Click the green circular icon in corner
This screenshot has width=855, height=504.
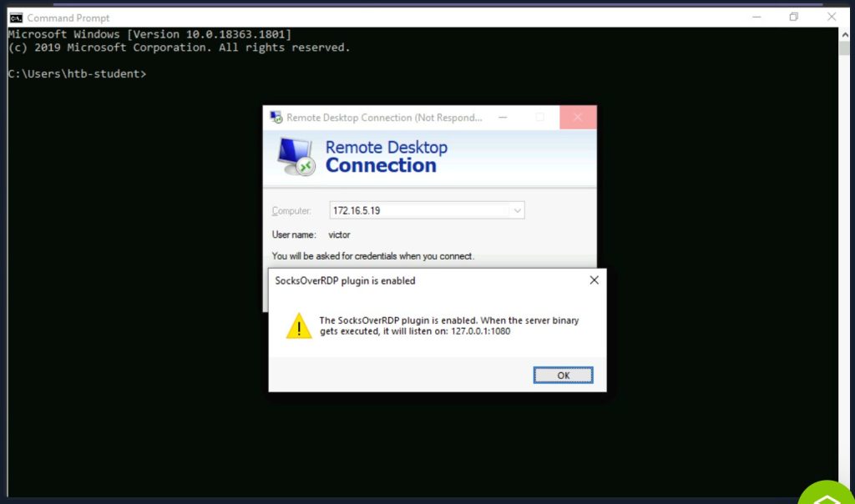point(826,492)
